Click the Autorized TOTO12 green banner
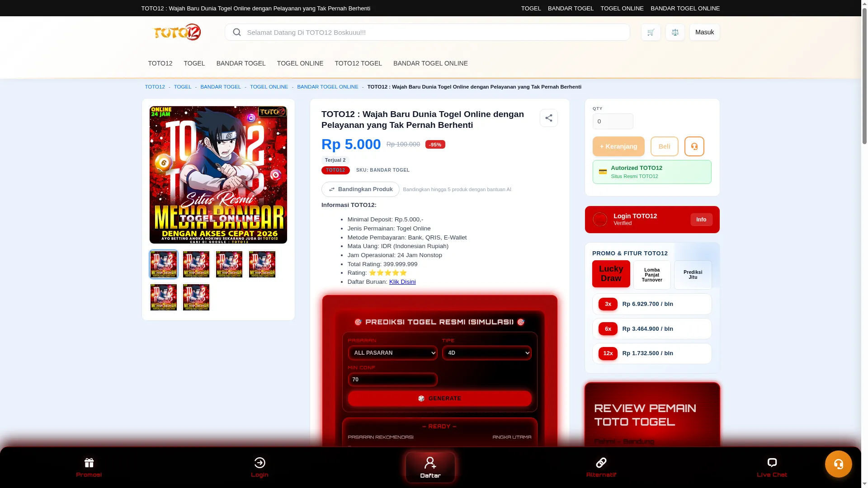Image resolution: width=868 pixels, height=488 pixels. [x=652, y=172]
